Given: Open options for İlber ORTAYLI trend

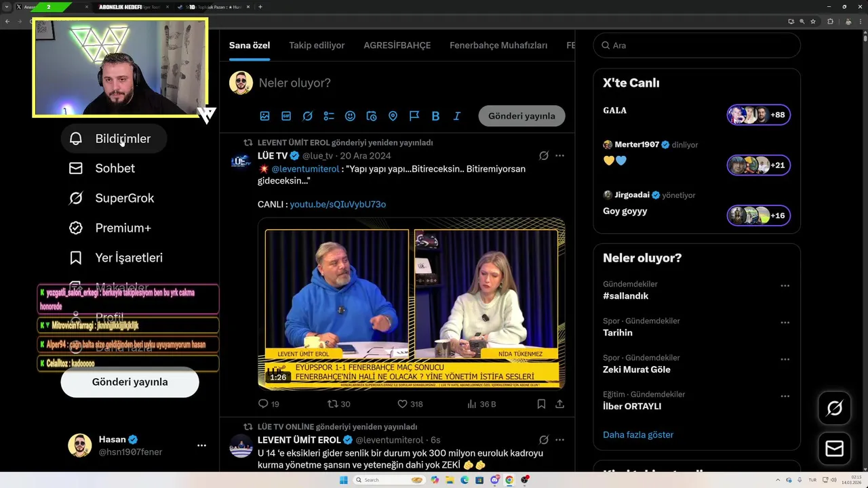Looking at the screenshot, I should point(785,396).
